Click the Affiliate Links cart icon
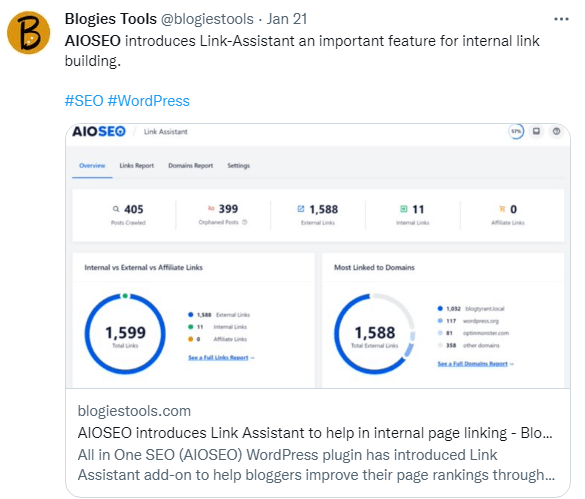This screenshot has height=499, width=585. click(502, 209)
